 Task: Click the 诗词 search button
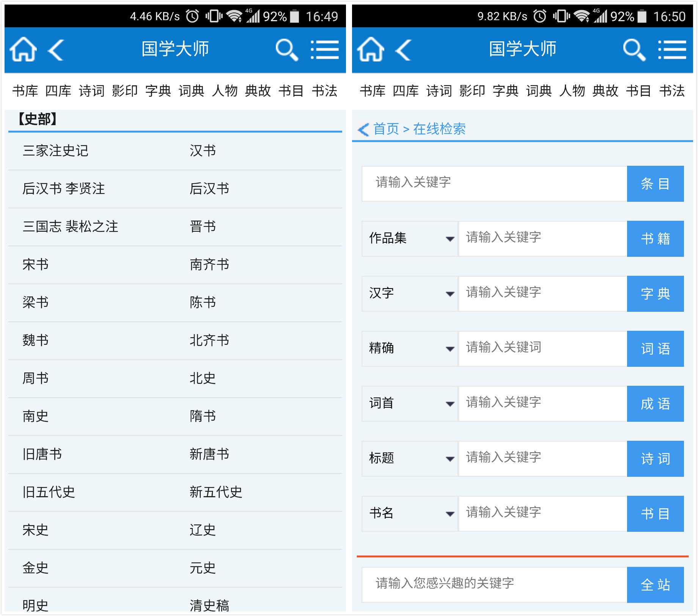(655, 459)
